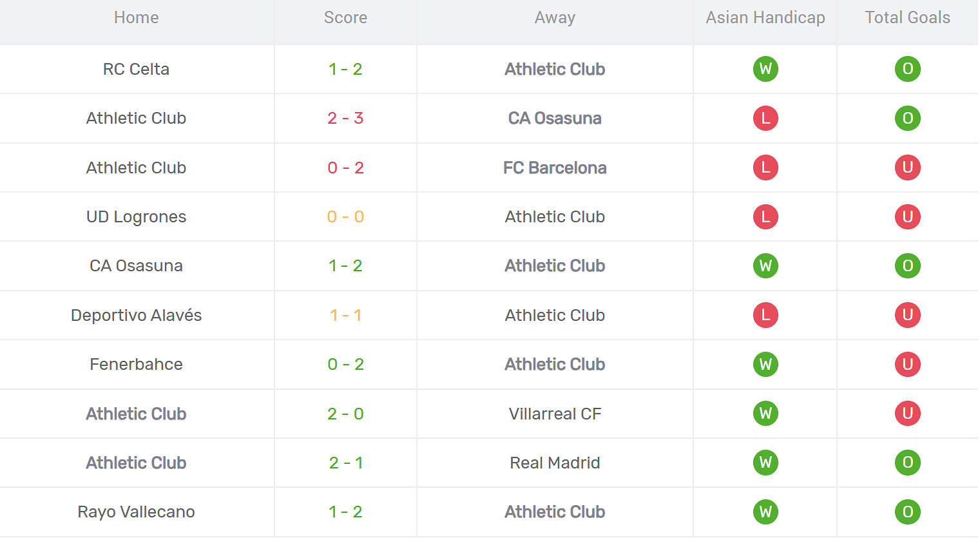Click the O total goals badge in RC Celta row
The height and width of the screenshot is (538, 980).
coord(907,69)
